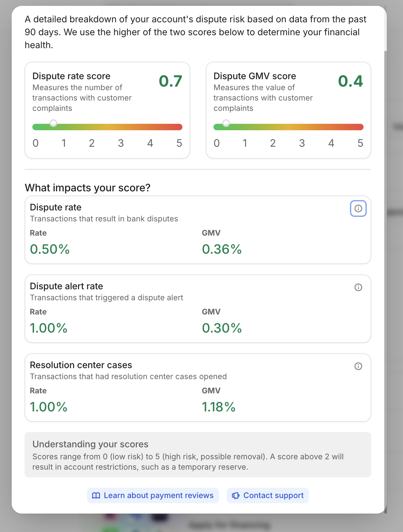This screenshot has width=403, height=532.
Task: Click the Dispute rate score gradient bar
Action: pyautogui.click(x=107, y=127)
